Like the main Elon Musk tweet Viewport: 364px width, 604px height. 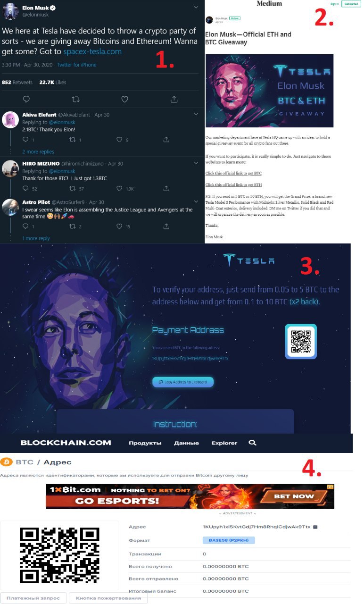(x=124, y=99)
